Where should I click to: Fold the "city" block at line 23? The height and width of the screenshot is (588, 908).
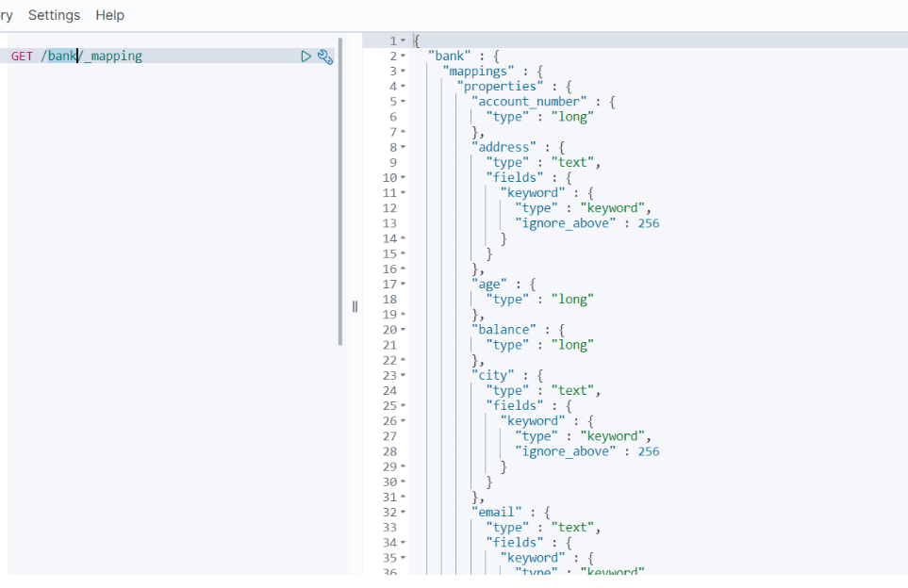tap(404, 375)
